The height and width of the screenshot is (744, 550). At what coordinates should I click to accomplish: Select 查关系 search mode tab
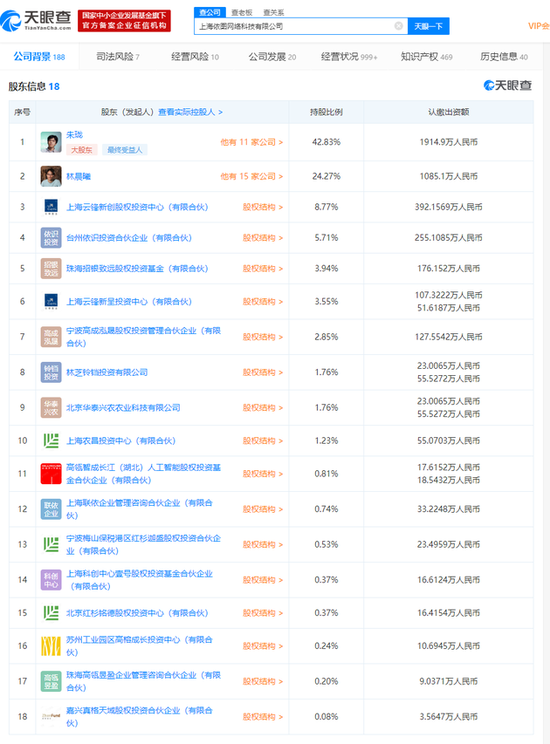coord(274,12)
